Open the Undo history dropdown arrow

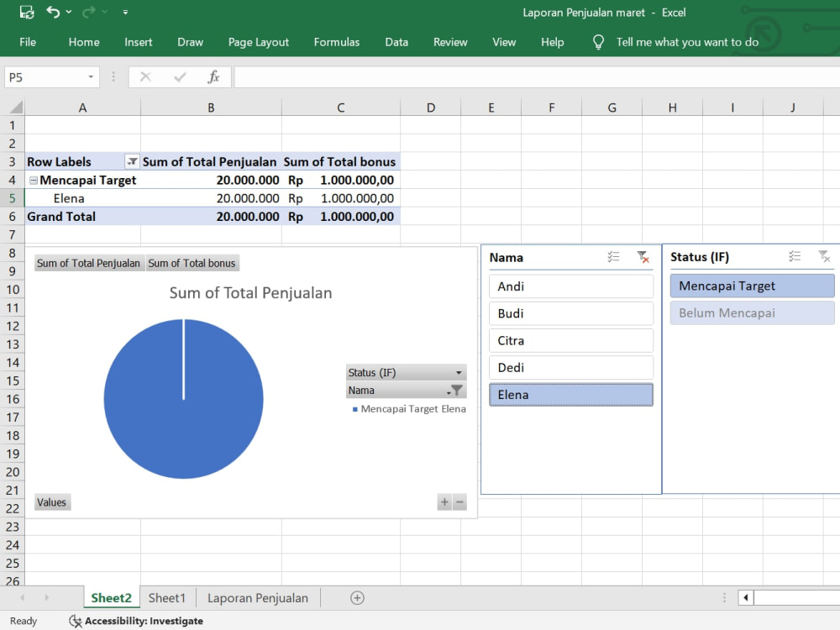tap(69, 12)
